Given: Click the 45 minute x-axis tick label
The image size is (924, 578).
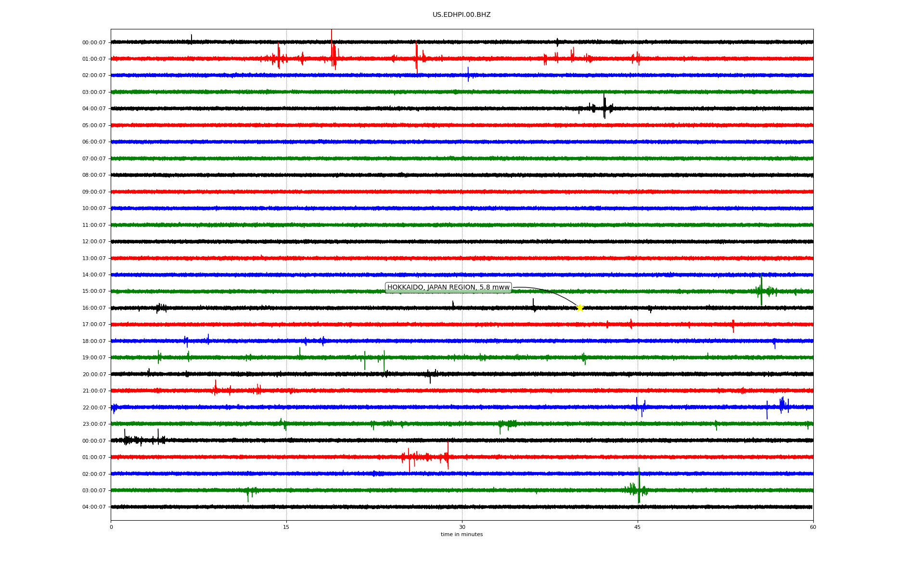Looking at the screenshot, I should pos(638,527).
